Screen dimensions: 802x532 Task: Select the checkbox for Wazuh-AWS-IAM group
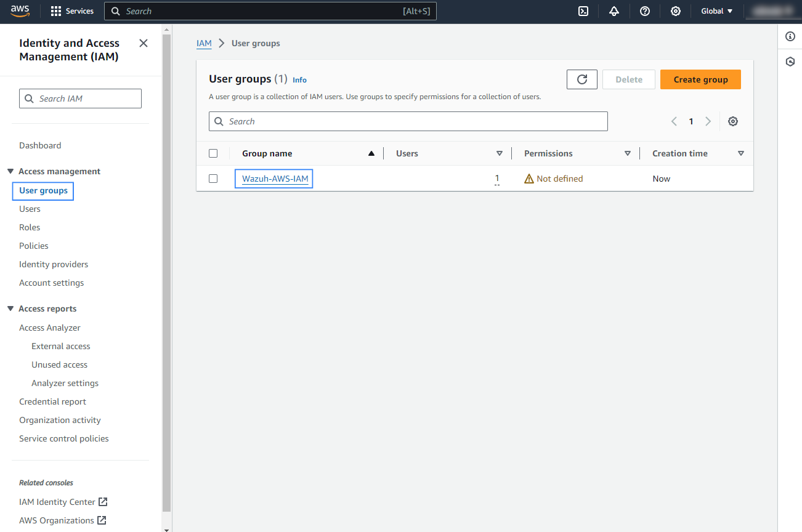[213, 179]
